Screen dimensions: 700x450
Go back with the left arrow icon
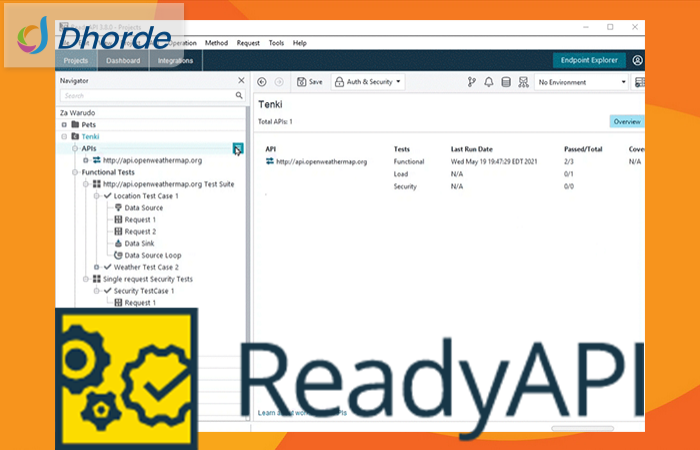[262, 82]
